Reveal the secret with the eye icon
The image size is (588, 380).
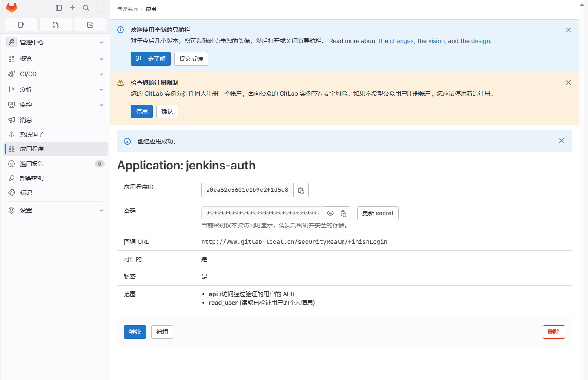click(330, 213)
